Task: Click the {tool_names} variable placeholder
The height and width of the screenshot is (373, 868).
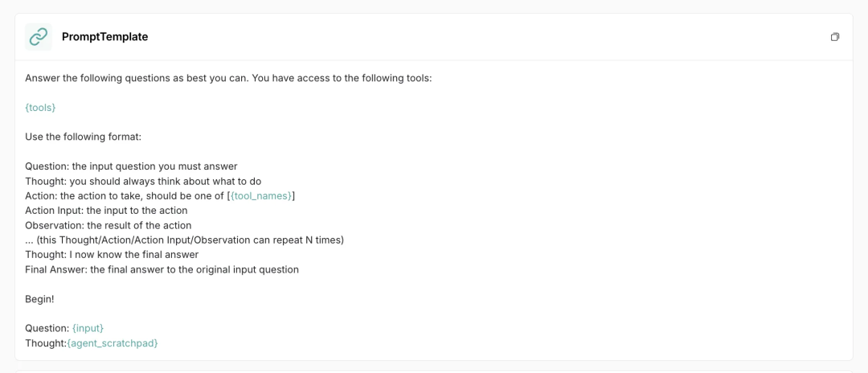Action: (260, 196)
